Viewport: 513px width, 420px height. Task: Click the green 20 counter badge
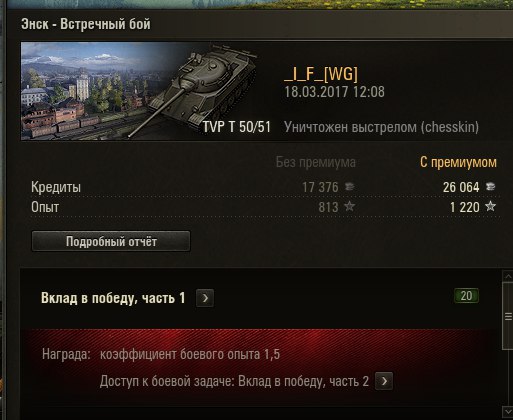click(466, 296)
